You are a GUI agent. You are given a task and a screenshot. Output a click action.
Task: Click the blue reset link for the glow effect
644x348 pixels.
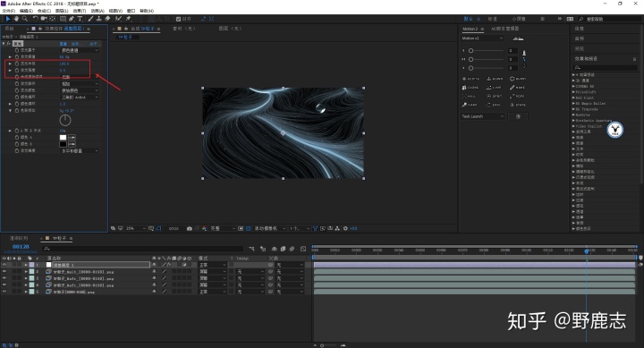64,44
